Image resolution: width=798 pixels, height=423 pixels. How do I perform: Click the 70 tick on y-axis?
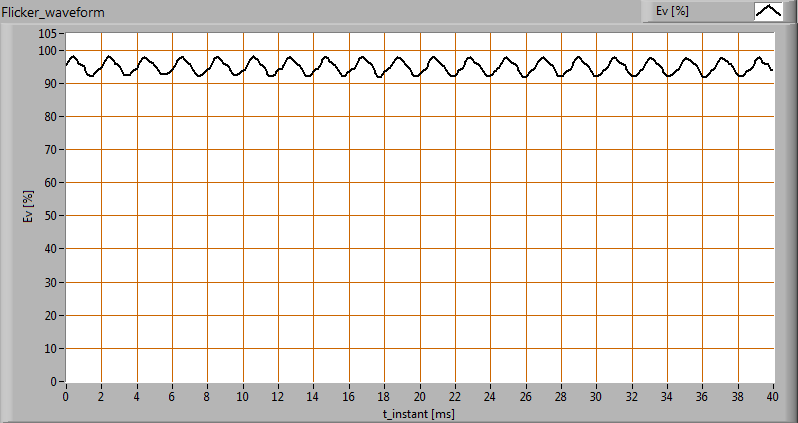(x=52, y=150)
